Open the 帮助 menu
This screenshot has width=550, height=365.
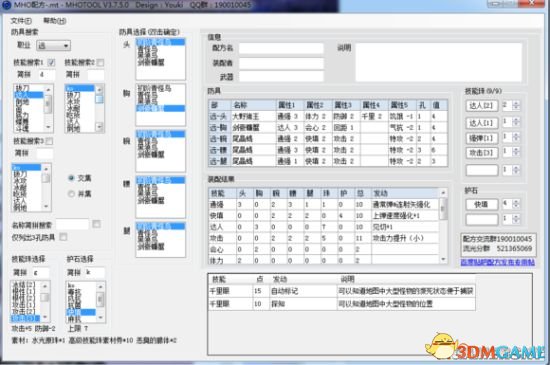pyautogui.click(x=54, y=21)
